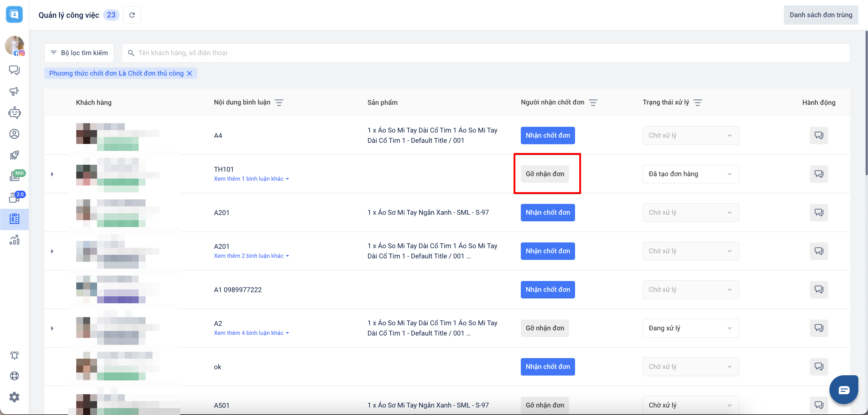Click the refresh icon beside task count

coord(132,15)
